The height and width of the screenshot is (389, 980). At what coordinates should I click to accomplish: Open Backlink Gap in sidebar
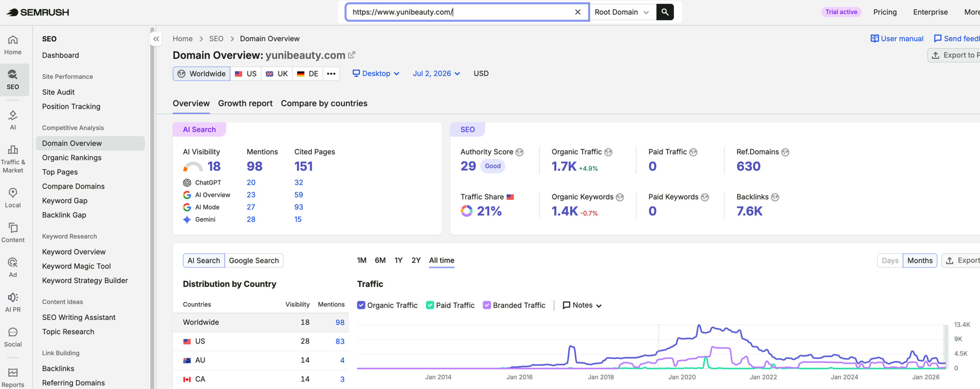(64, 215)
